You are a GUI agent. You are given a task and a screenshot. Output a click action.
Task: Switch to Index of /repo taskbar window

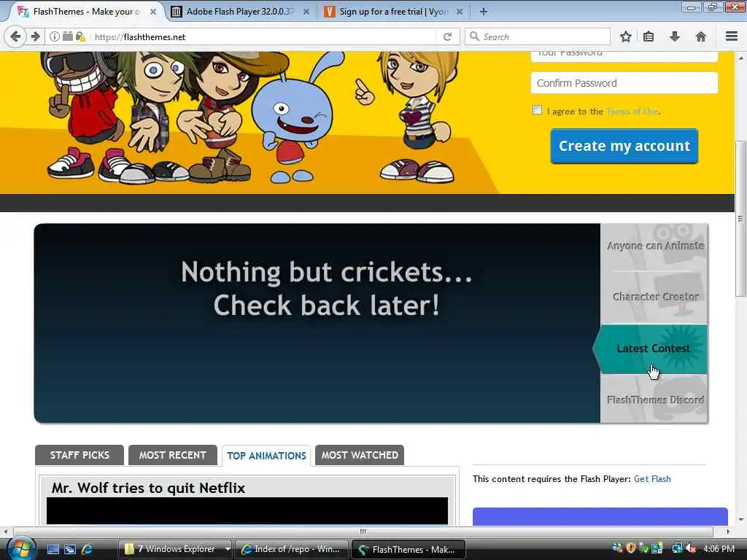point(292,549)
